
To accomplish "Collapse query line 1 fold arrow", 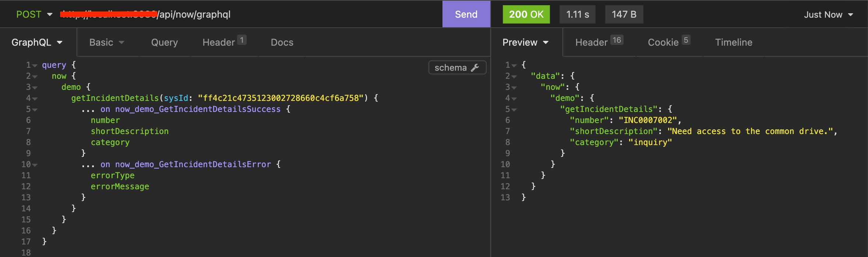I will (x=35, y=66).
